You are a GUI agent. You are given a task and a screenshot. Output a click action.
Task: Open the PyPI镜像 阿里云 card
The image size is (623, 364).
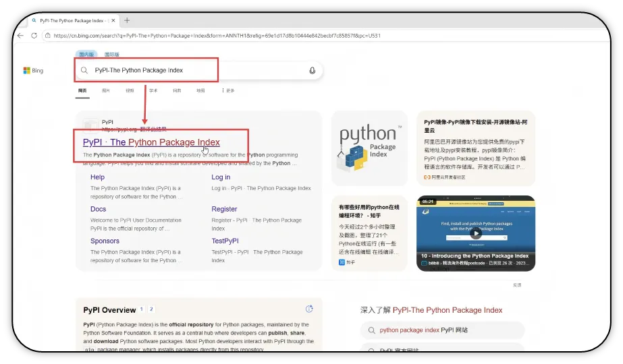click(476, 148)
